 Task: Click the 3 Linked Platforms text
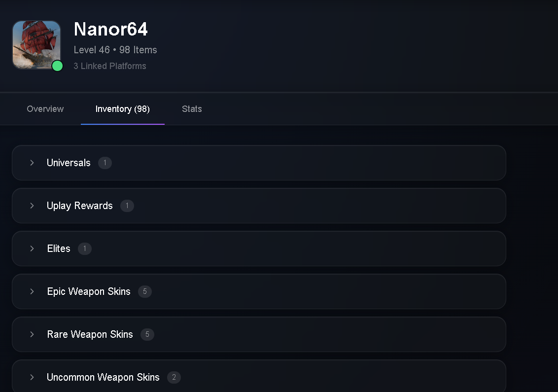click(110, 66)
